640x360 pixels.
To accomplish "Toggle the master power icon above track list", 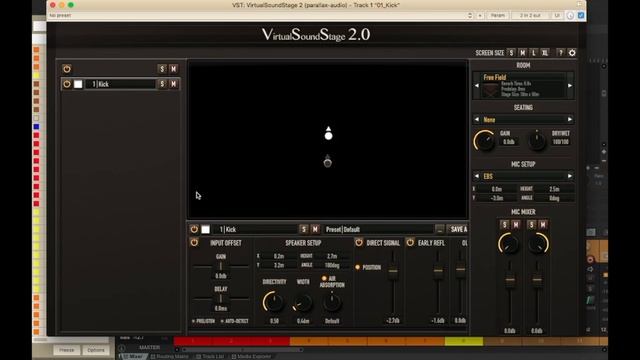I will [67, 69].
